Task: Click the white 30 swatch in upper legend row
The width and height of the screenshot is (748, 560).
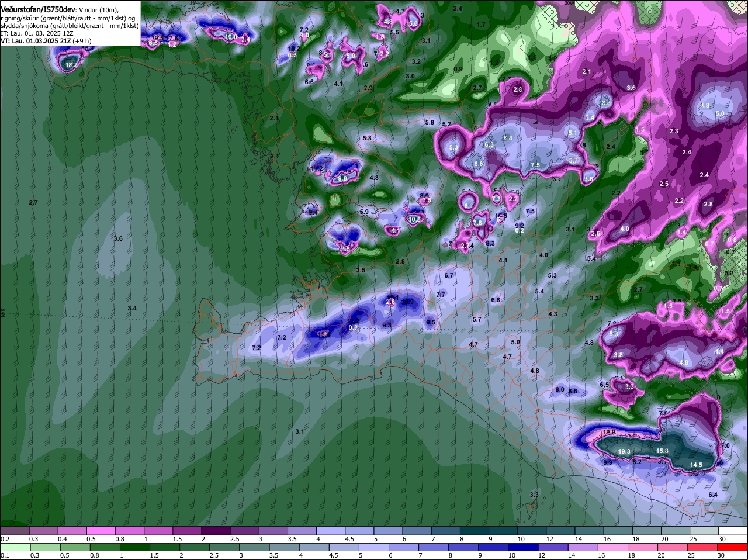Action: [x=733, y=531]
